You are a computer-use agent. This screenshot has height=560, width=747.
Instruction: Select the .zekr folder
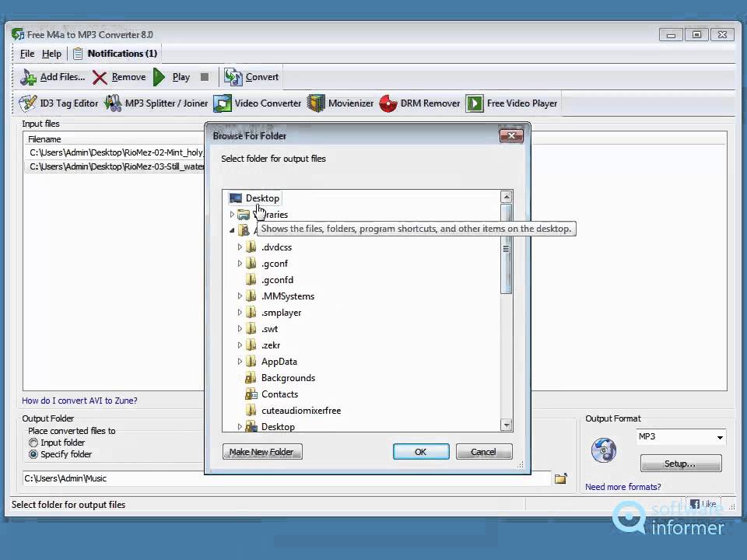point(263,345)
